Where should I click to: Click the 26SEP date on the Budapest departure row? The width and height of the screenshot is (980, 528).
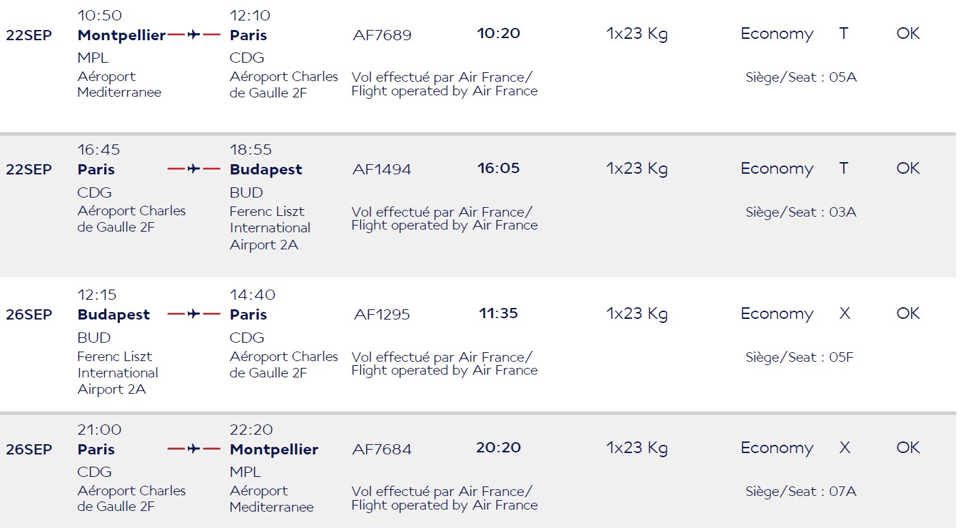tap(29, 315)
